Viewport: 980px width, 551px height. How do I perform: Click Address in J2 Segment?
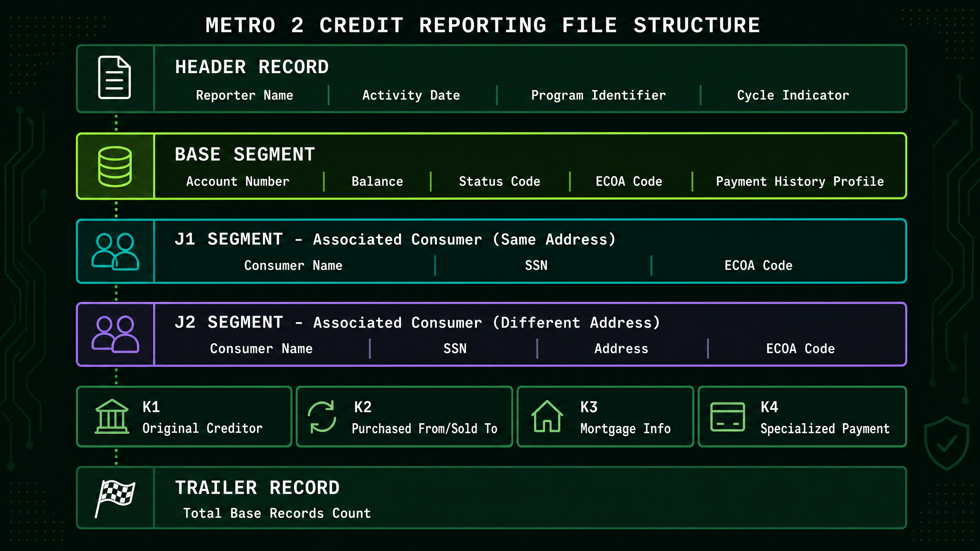[621, 349]
